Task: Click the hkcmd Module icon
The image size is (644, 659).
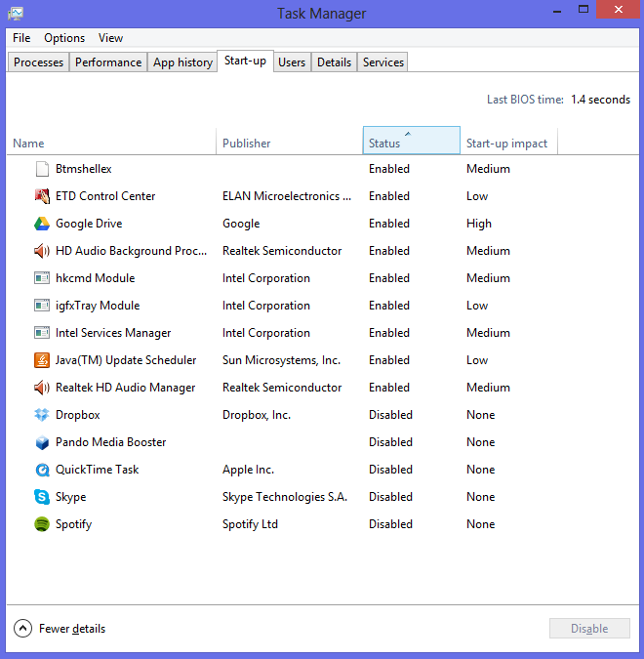Action: click(x=42, y=278)
